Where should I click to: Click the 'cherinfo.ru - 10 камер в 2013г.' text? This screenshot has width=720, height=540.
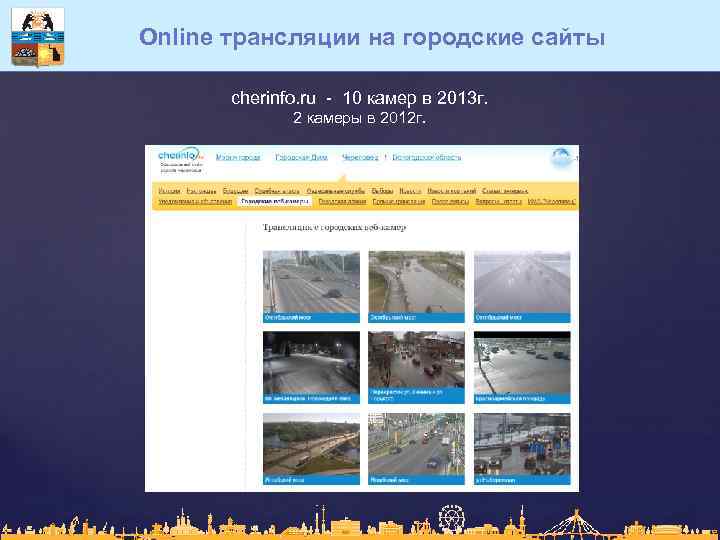pos(360,98)
